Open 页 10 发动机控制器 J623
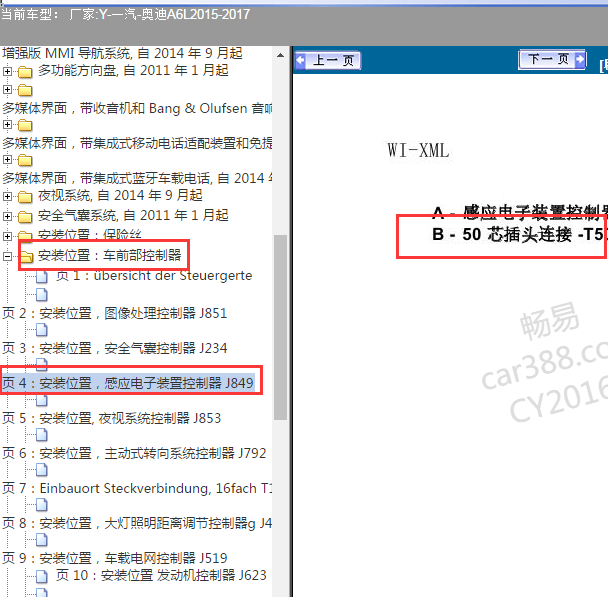 [161, 575]
